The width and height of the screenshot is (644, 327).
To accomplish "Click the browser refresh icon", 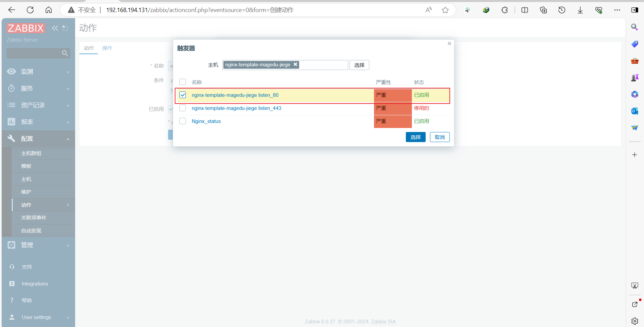I will pyautogui.click(x=30, y=10).
